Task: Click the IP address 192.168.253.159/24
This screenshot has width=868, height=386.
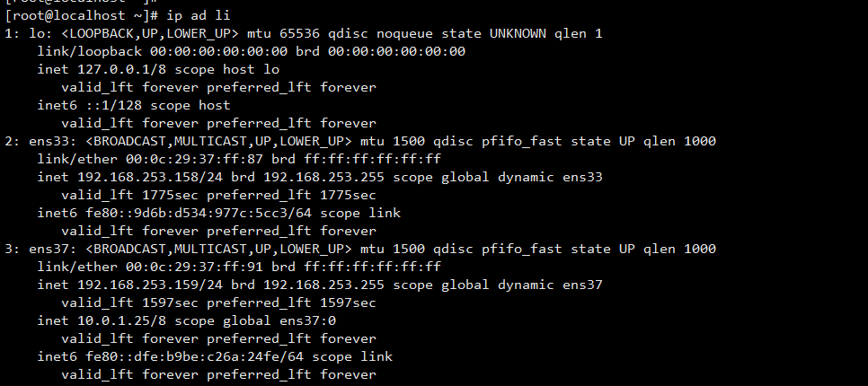Action: pyautogui.click(x=150, y=285)
